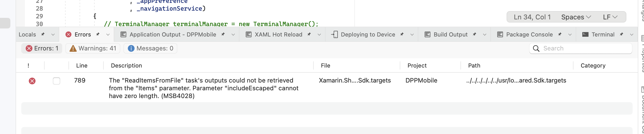Open the Deploying to Device tab
This screenshot has height=134, width=644.
point(368,34)
